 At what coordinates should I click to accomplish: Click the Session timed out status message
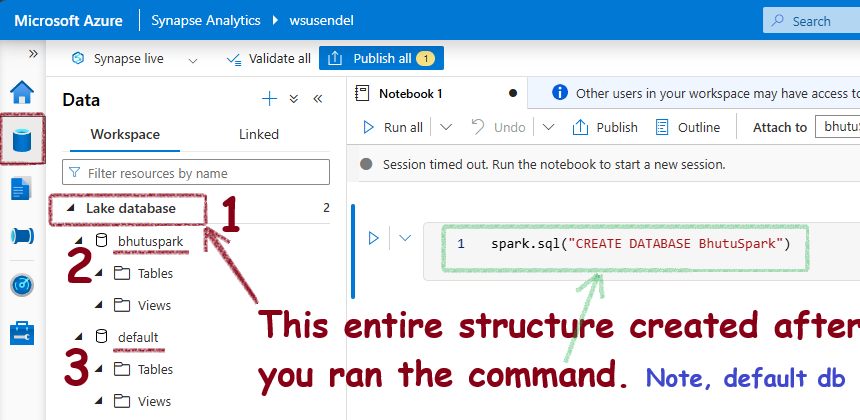pyautogui.click(x=554, y=164)
